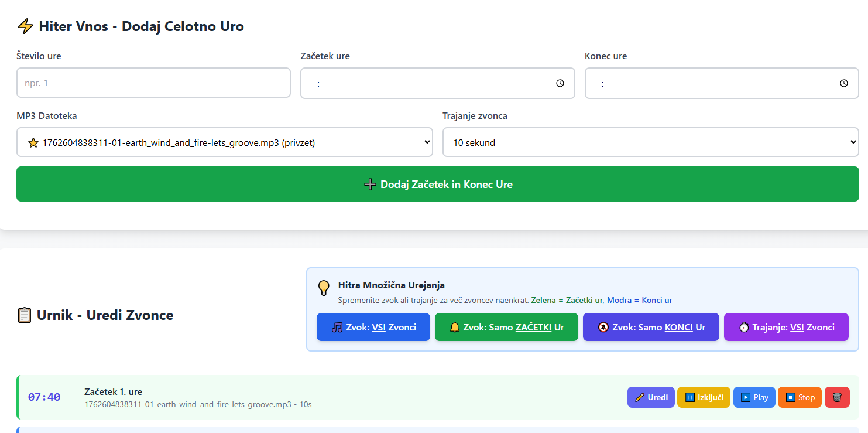The width and height of the screenshot is (868, 433).
Task: Click the Konec ure time field
Action: (x=711, y=83)
